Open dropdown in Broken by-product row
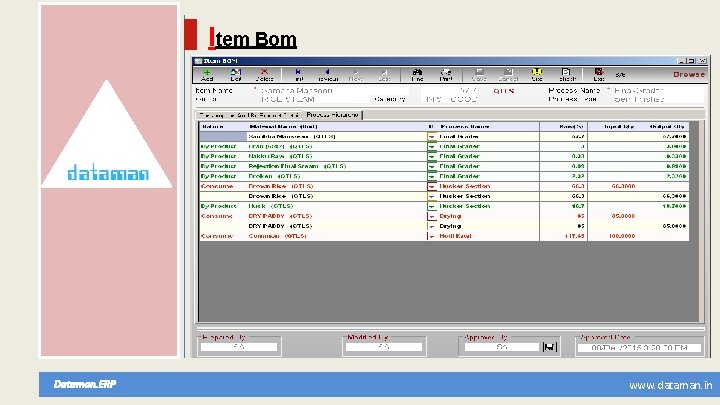 coord(432,177)
